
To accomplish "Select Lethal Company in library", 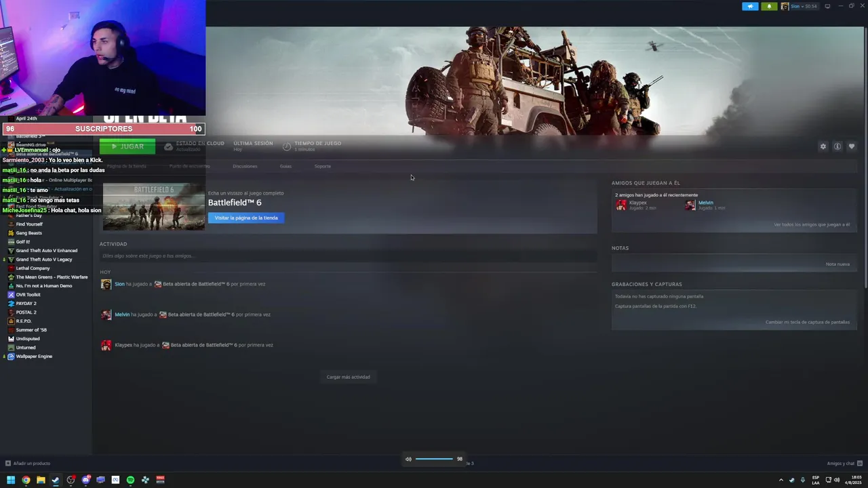I will [x=33, y=268].
